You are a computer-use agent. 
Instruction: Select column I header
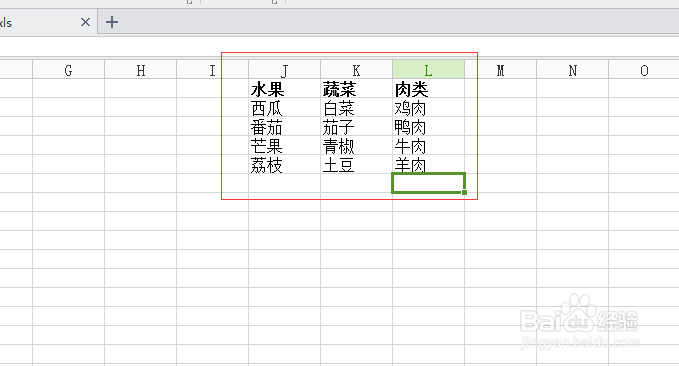213,70
